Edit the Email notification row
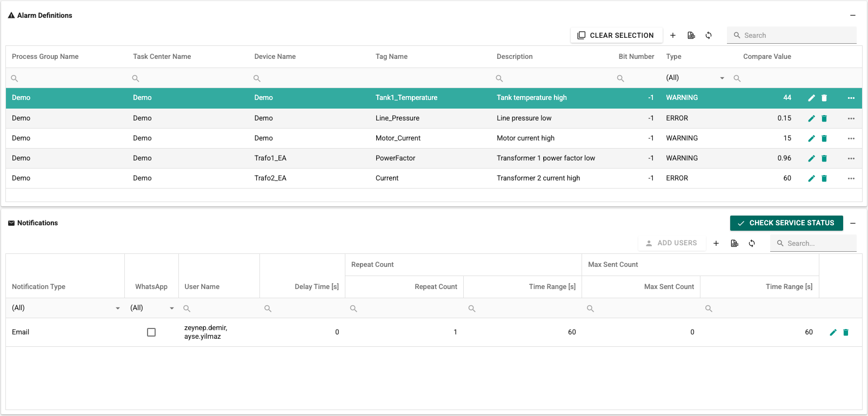Screen dimensions: 868x416 click(x=833, y=332)
